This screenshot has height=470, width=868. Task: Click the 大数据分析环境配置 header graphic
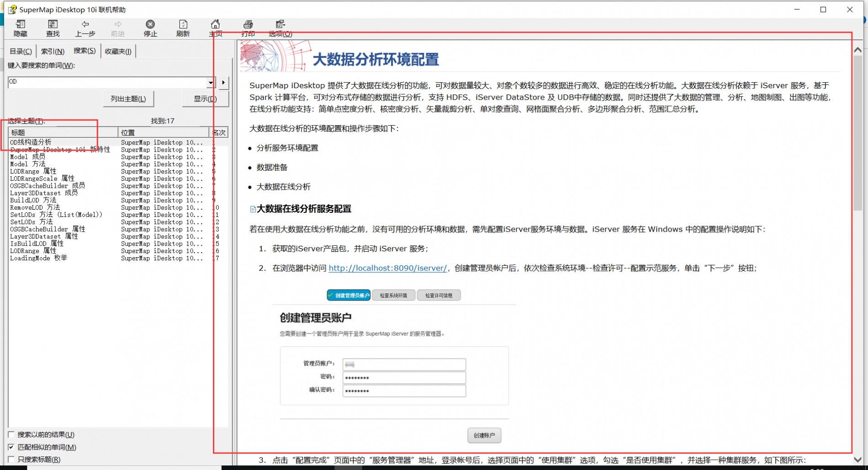[276, 56]
